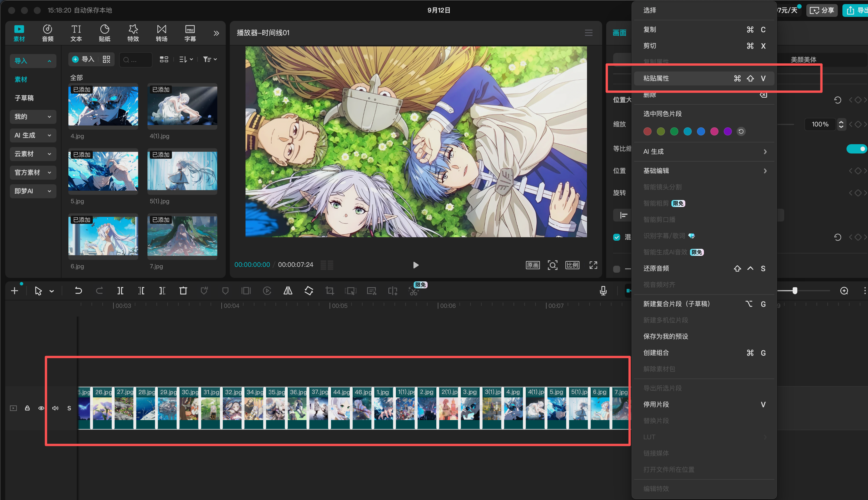The height and width of the screenshot is (500, 868).
Task: Click the preview focus zoom icon
Action: [x=553, y=265]
